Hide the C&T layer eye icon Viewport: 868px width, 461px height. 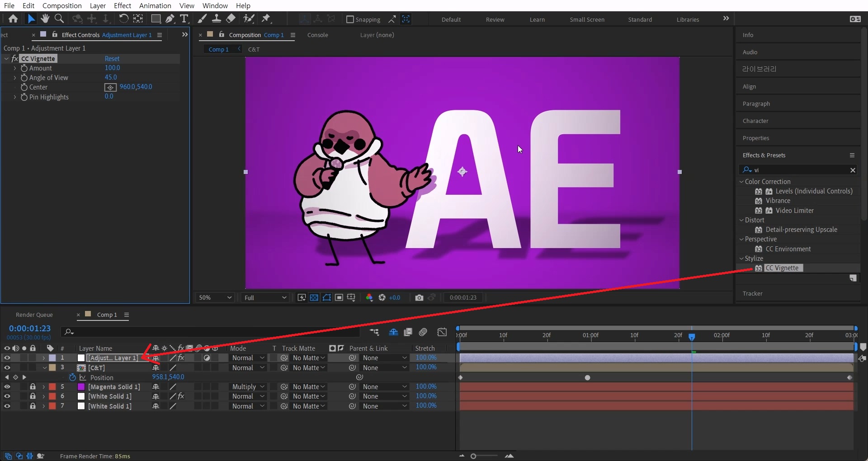tap(7, 368)
